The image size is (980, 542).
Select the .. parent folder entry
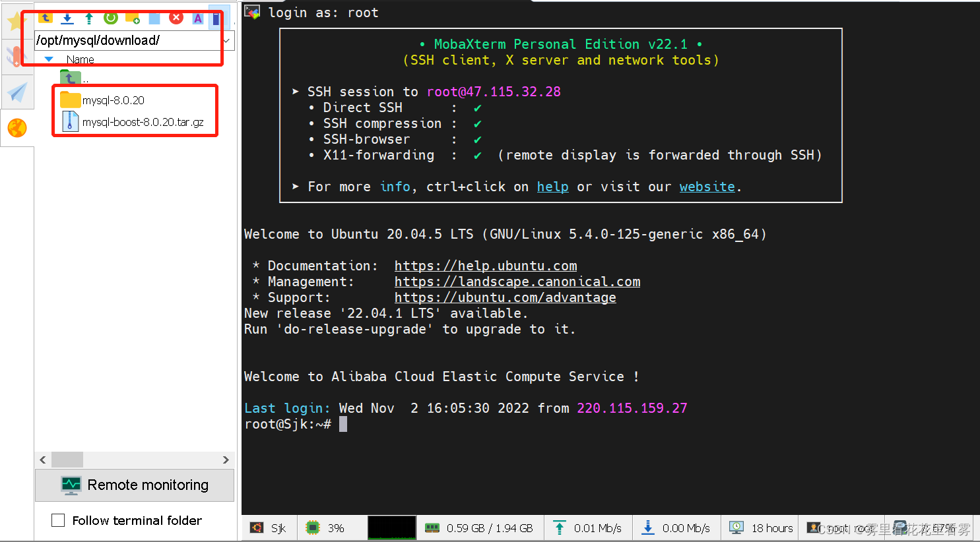click(74, 78)
